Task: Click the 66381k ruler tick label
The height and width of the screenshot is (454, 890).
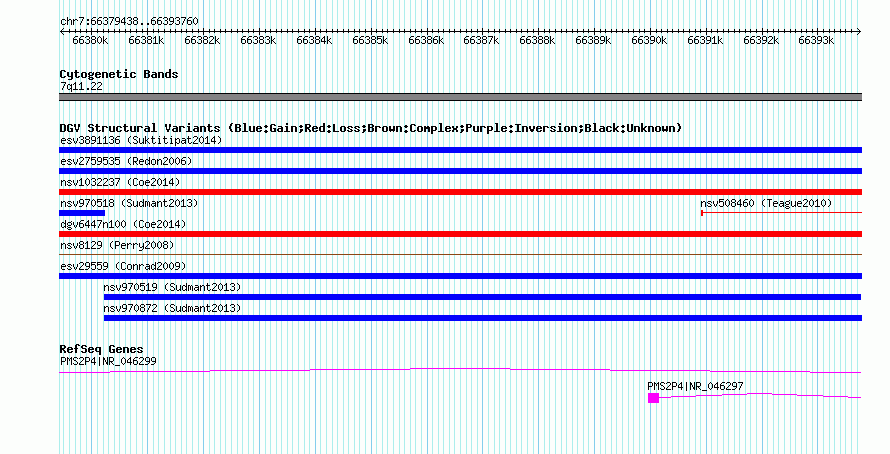Action: [x=146, y=40]
